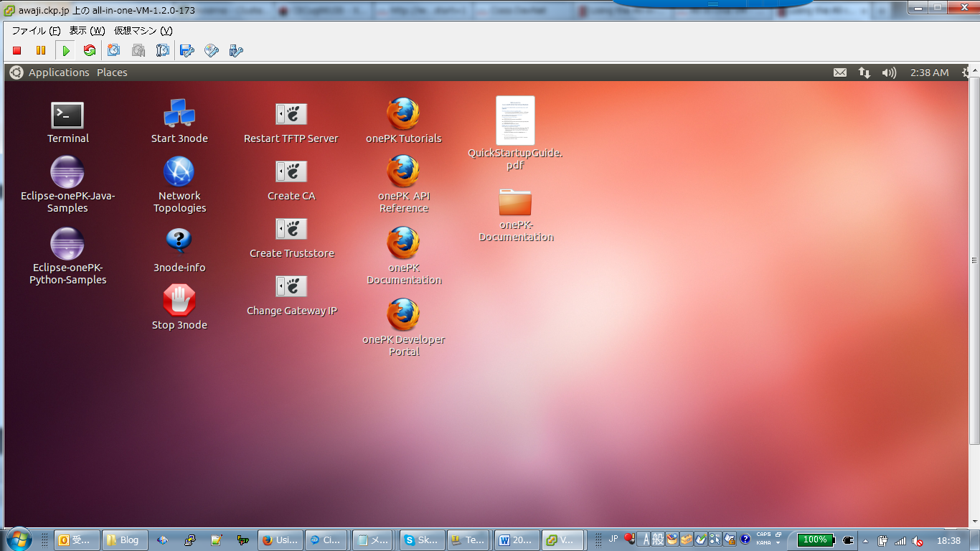Run the Create CA launcher
The height and width of the screenshot is (551, 980).
point(291,172)
